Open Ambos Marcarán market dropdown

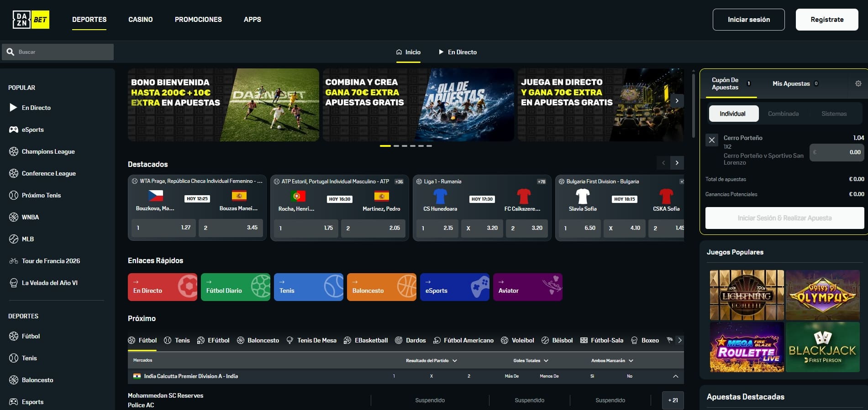tap(612, 361)
